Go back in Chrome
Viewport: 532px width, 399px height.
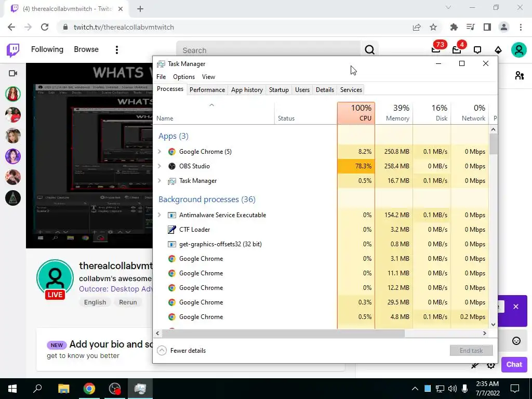(11, 27)
